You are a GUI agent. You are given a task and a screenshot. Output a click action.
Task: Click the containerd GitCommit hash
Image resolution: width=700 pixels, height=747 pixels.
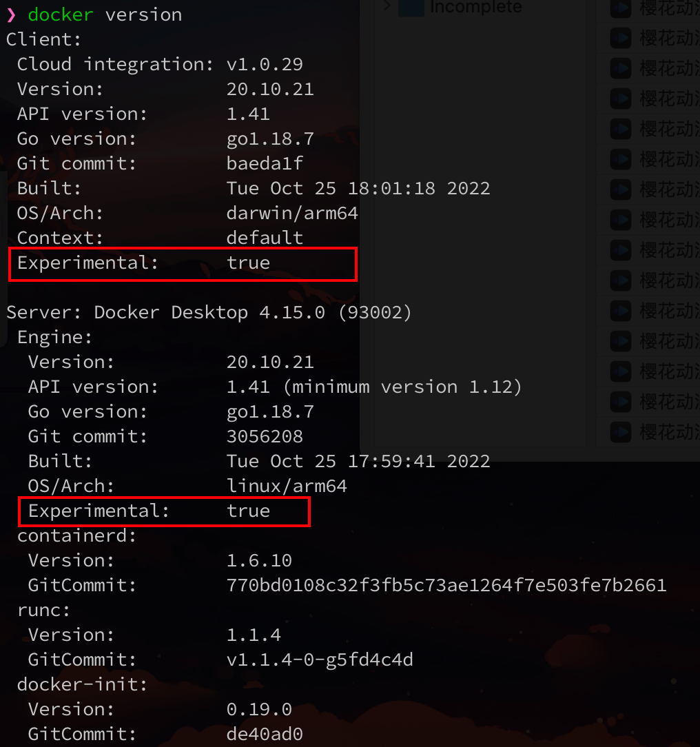tap(446, 585)
